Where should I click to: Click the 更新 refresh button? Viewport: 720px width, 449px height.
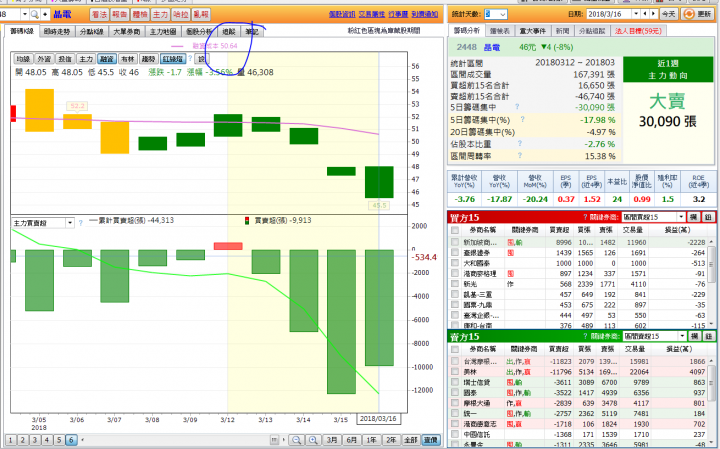click(x=698, y=14)
